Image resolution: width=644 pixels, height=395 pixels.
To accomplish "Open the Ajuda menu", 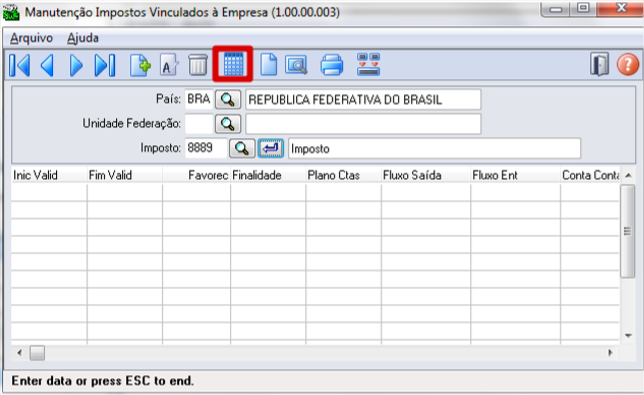I will 83,38.
